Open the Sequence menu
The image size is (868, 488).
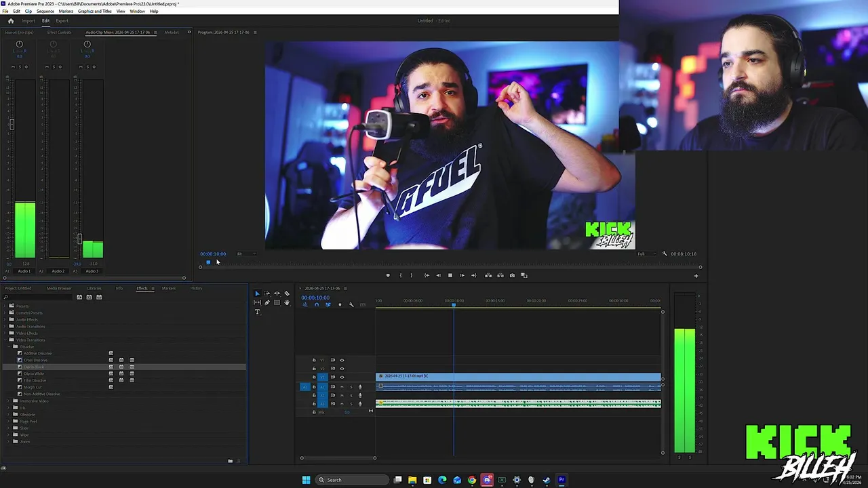pyautogui.click(x=45, y=11)
